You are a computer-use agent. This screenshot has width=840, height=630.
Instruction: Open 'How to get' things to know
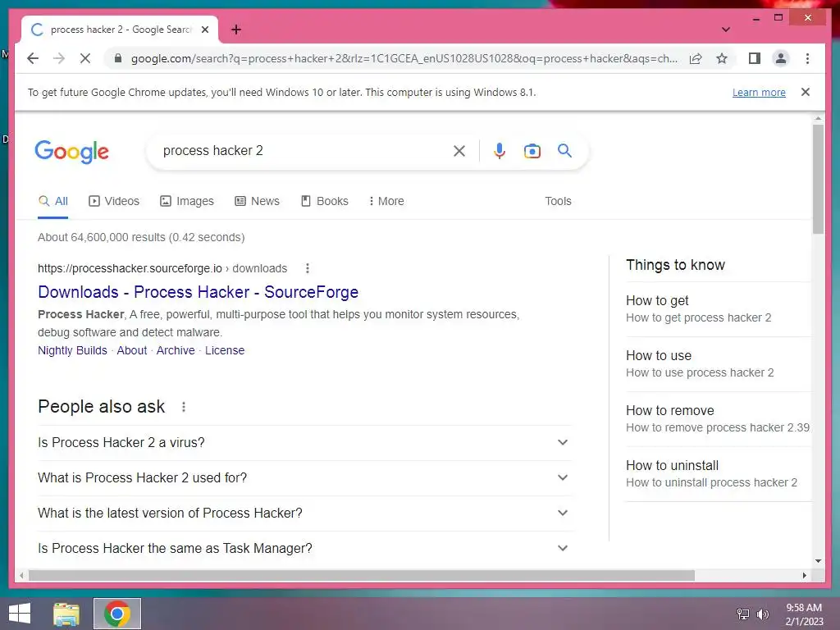coord(718,309)
